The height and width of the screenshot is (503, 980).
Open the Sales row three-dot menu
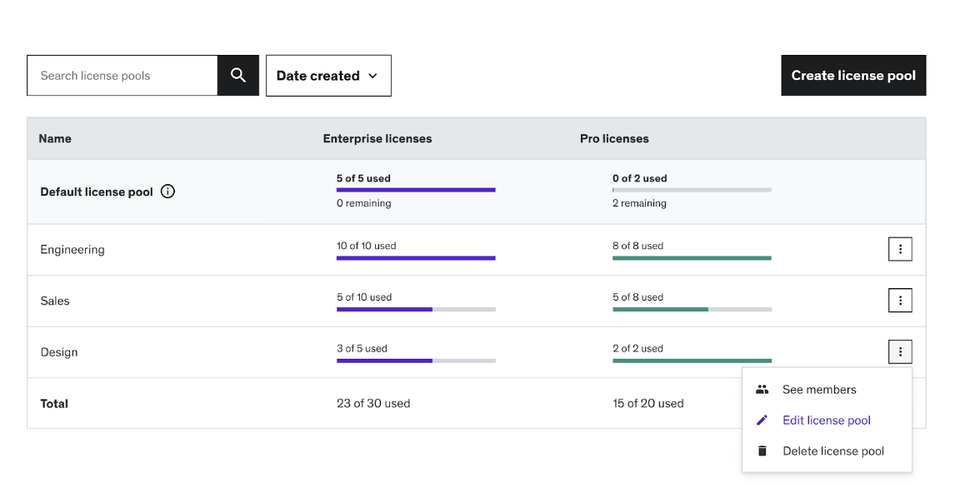coord(900,301)
